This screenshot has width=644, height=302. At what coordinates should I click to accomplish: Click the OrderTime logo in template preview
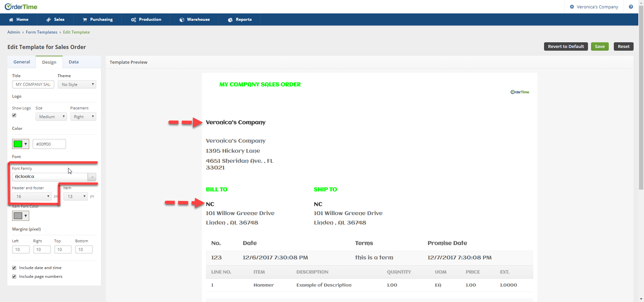(x=520, y=92)
